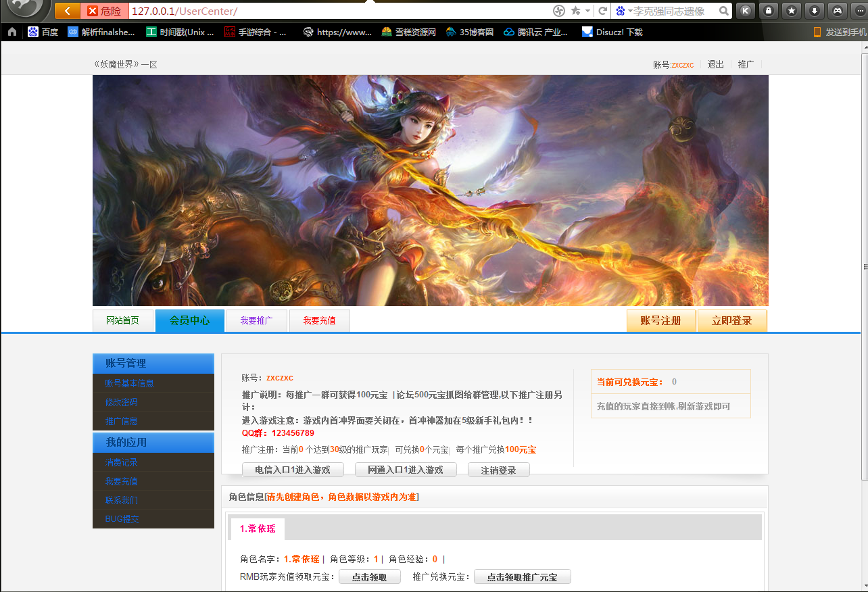Viewport: 868px width, 592px height.
Task: Click the 电信入口1进入游戏 button
Action: 293,470
